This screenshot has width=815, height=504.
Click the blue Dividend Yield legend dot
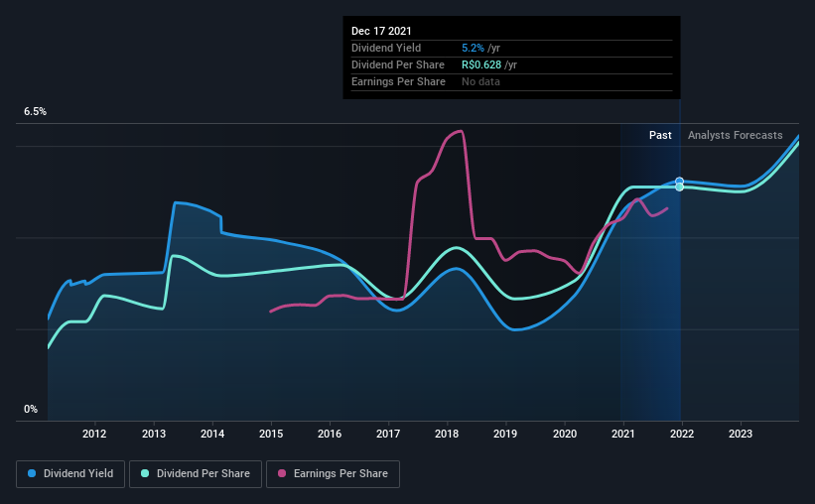click(x=32, y=473)
